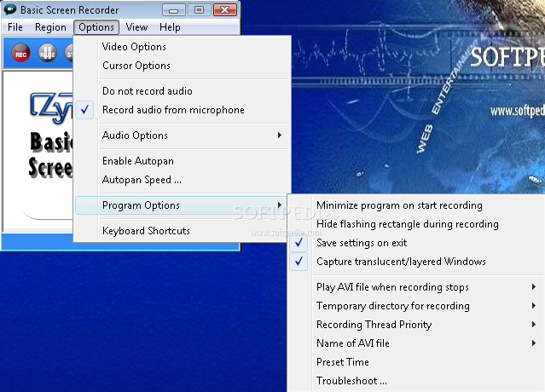Expand Name of AVI file submenu
Image resolution: width=545 pixels, height=392 pixels.
tap(417, 343)
